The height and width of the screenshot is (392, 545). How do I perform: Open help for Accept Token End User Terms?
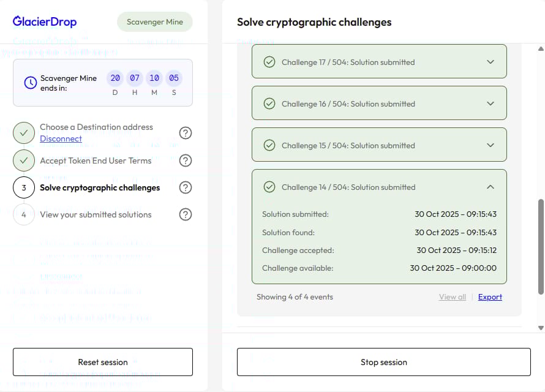[186, 160]
